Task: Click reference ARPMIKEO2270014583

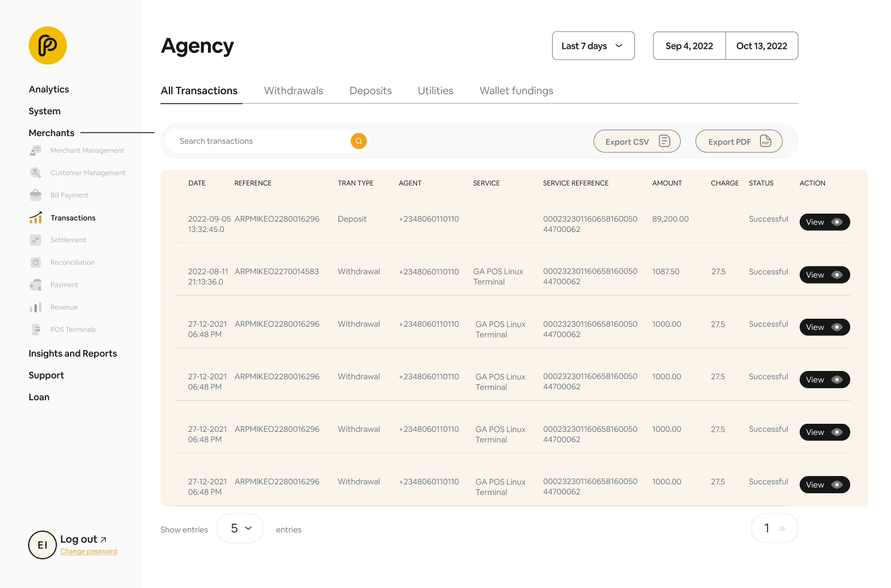Action: [x=276, y=272]
